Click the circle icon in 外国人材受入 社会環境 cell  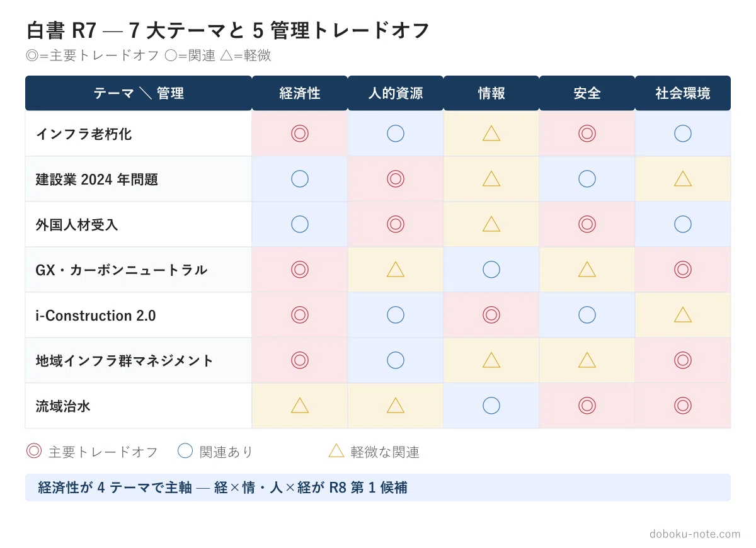click(683, 224)
